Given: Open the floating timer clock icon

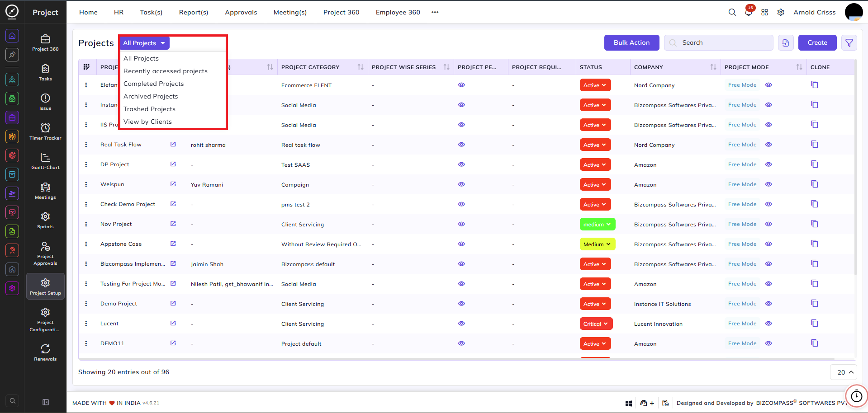Looking at the screenshot, I should (x=857, y=396).
